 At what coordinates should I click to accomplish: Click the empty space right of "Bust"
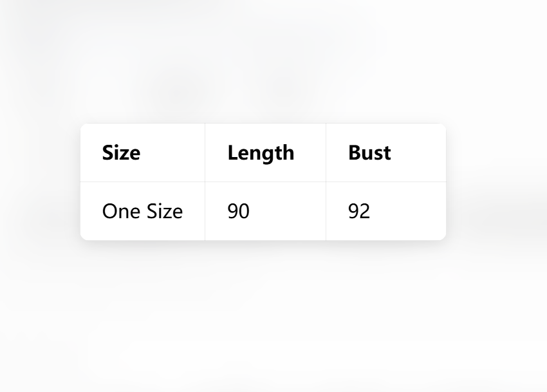click(418, 153)
